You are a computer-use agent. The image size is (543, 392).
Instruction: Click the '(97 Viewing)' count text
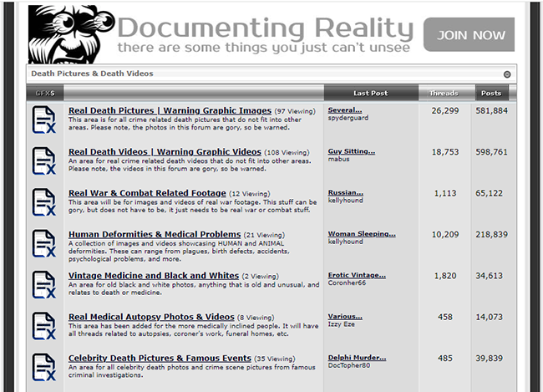pos(295,112)
